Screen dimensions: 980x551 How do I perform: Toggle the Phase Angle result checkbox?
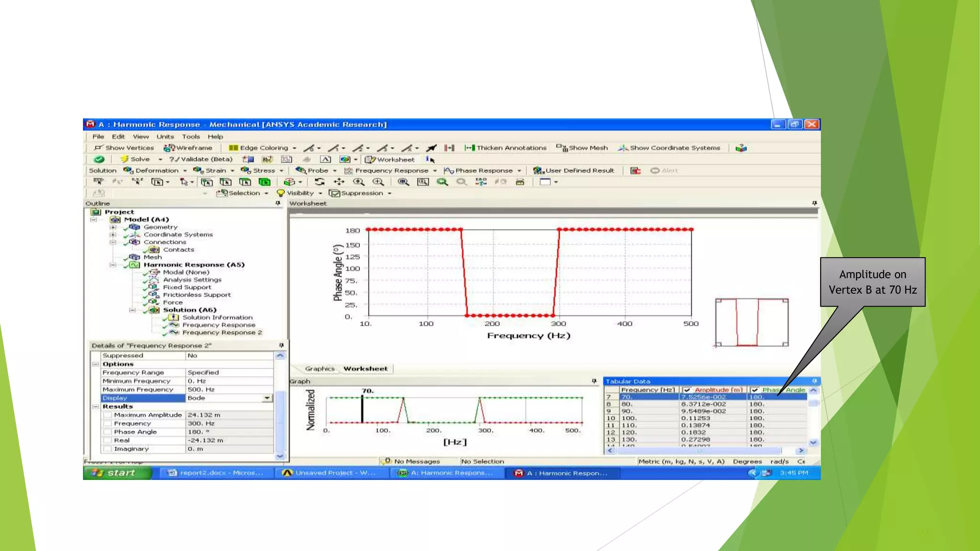[x=108, y=432]
